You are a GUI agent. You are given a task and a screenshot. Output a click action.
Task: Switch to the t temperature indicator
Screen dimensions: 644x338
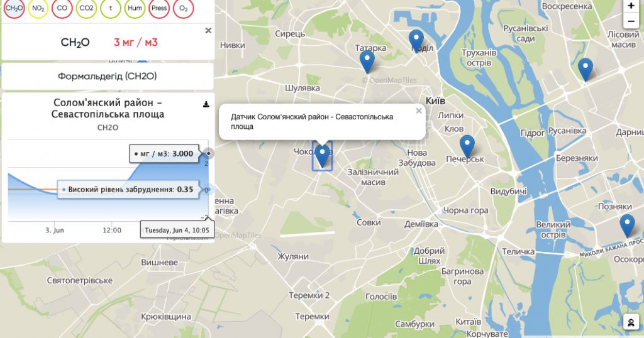coord(110,9)
